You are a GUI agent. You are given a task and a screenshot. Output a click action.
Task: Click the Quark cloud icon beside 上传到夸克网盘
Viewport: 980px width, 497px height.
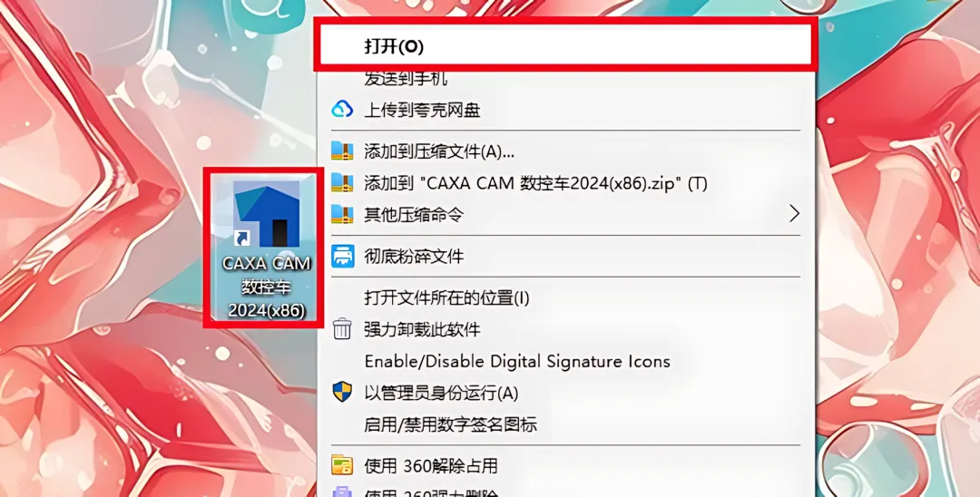click(342, 110)
